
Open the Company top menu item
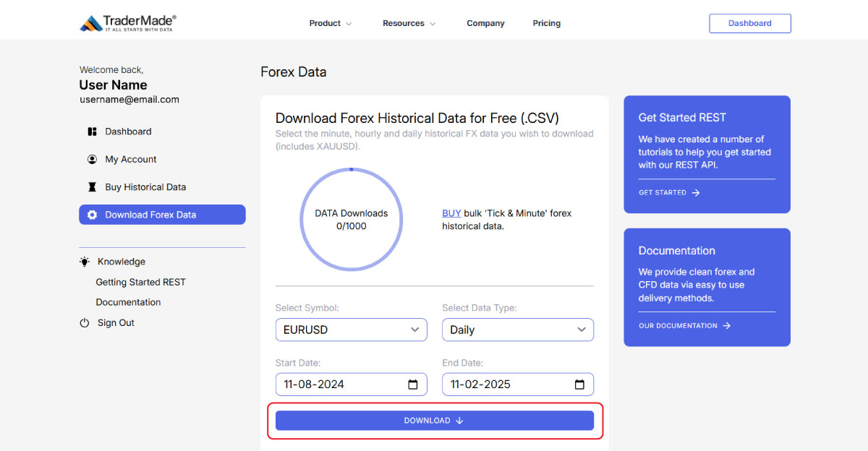tap(485, 23)
